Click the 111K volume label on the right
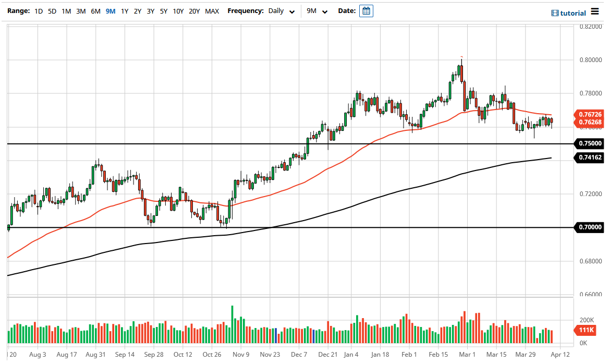Screen dimensions: 609x364 586,330
